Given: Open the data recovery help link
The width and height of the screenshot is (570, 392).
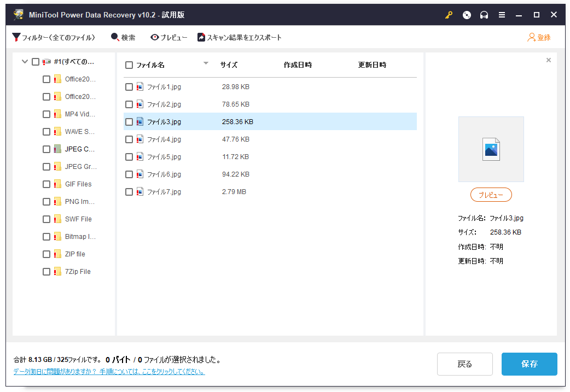Looking at the screenshot, I should pos(109,372).
